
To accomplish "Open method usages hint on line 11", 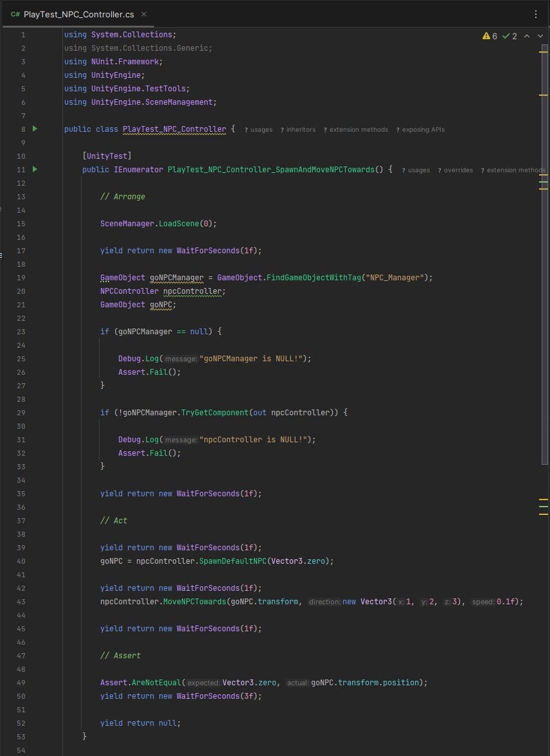I will 416,170.
